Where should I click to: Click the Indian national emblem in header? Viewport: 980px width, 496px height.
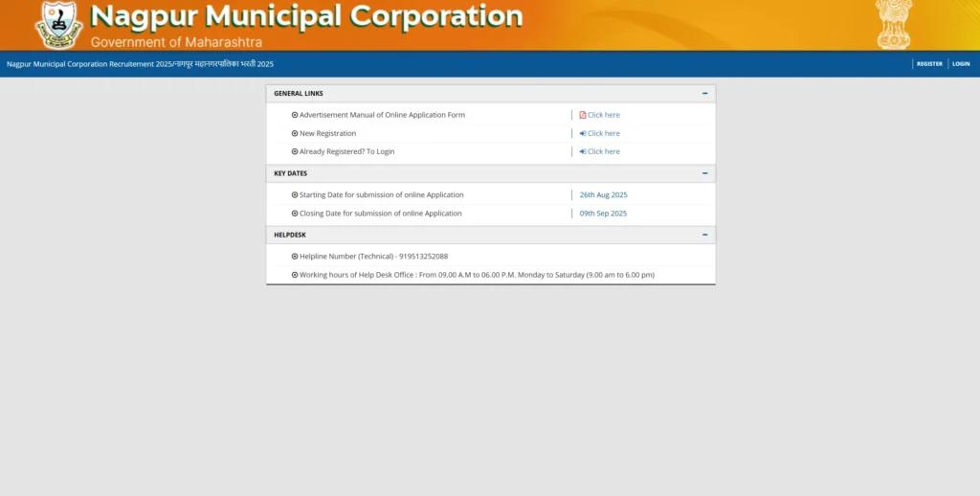894,24
